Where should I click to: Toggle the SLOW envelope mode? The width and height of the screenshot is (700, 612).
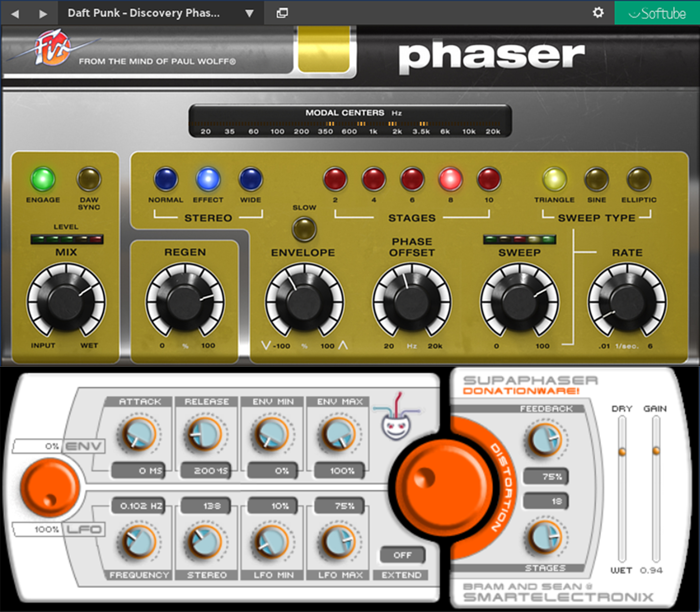(x=304, y=229)
